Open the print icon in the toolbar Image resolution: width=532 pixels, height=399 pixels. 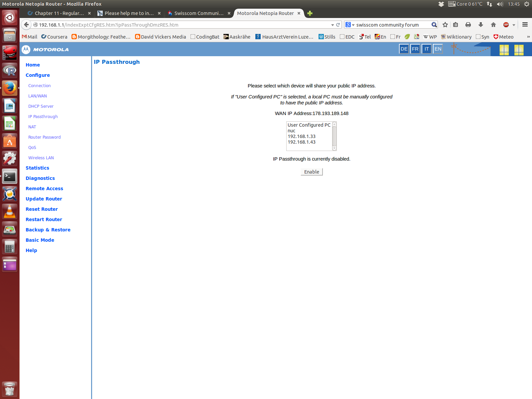[x=468, y=25]
